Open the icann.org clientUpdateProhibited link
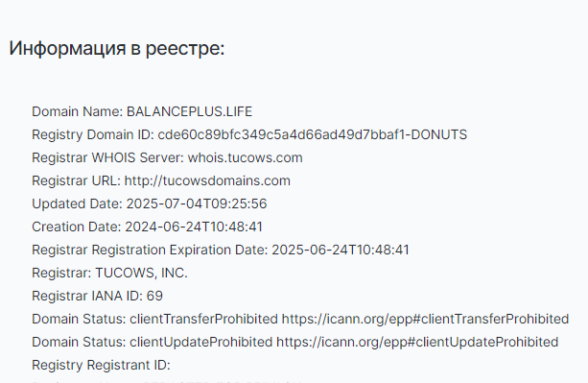This screenshot has width=588, height=383. coord(417,342)
